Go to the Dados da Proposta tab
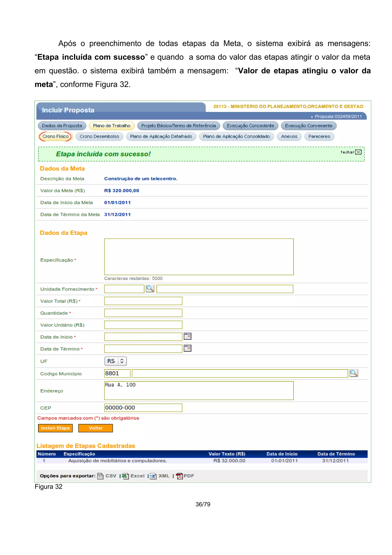 tap(62, 126)
